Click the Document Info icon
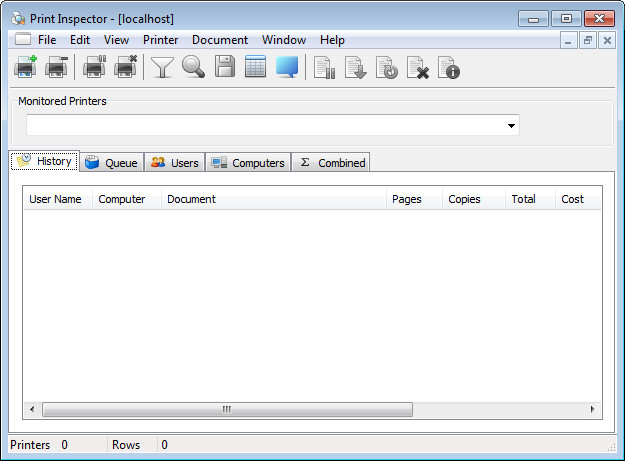 [448, 67]
